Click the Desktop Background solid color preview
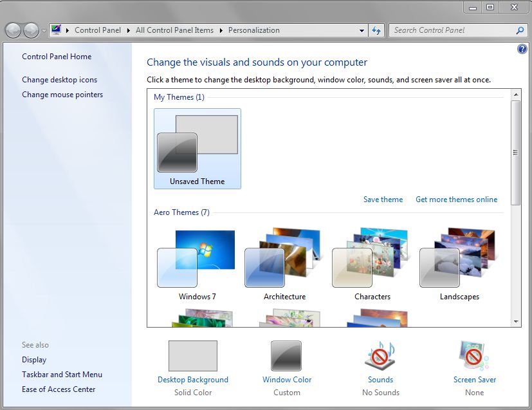 pyautogui.click(x=193, y=356)
